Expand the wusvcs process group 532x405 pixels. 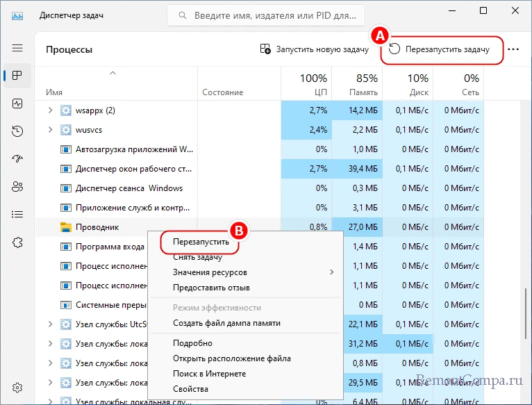tap(50, 129)
